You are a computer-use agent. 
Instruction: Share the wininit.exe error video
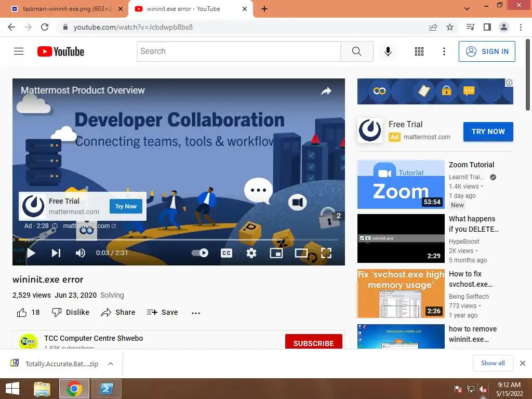118,312
